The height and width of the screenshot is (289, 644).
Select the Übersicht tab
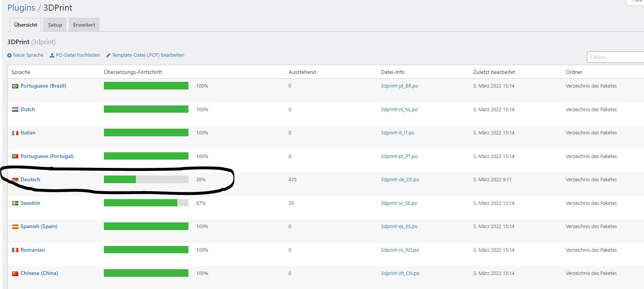point(26,25)
